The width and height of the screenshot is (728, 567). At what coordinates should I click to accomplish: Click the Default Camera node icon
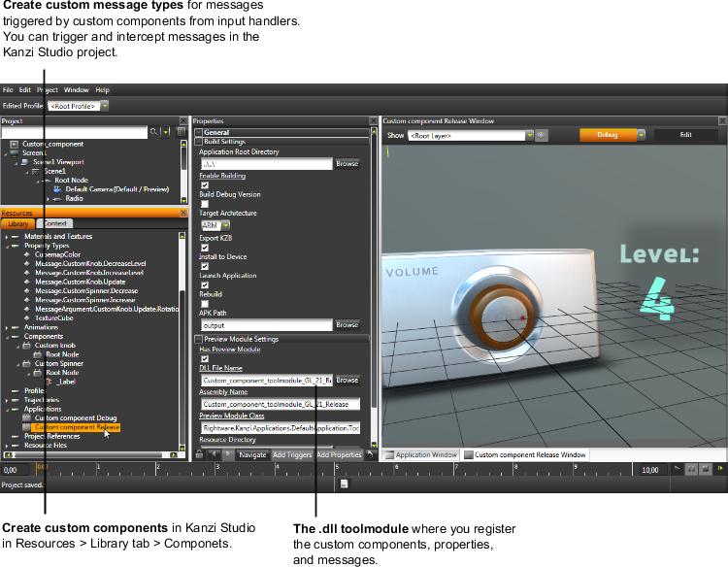(57, 189)
